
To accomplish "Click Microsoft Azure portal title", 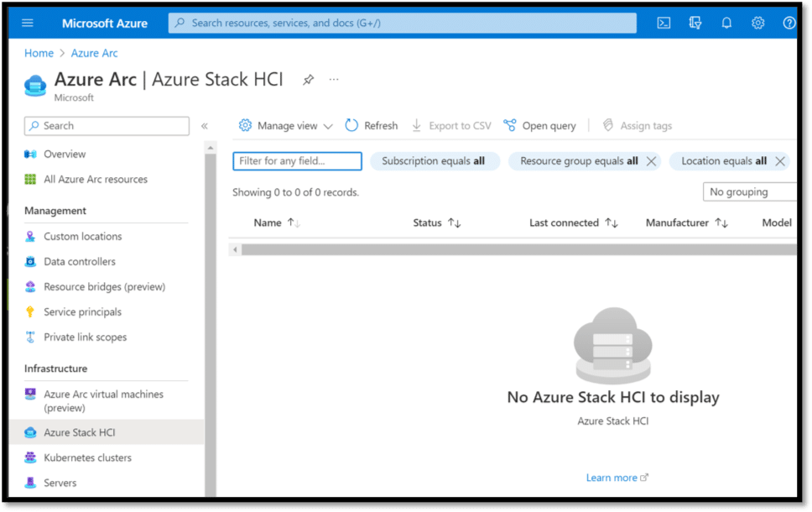I will (x=105, y=24).
